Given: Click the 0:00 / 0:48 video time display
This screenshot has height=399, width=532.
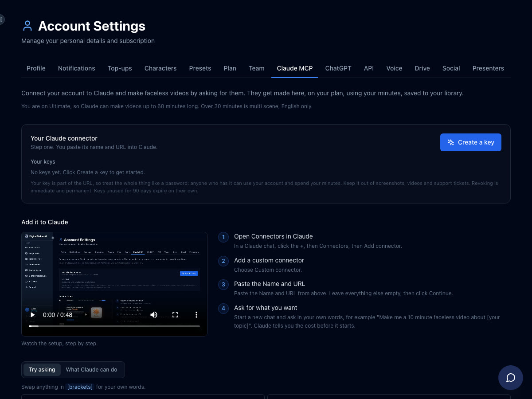Looking at the screenshot, I should point(58,315).
